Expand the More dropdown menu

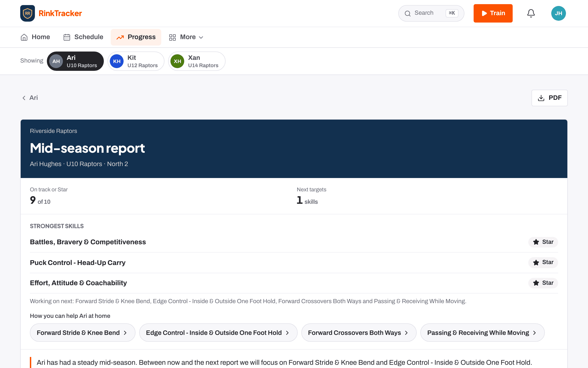186,37
